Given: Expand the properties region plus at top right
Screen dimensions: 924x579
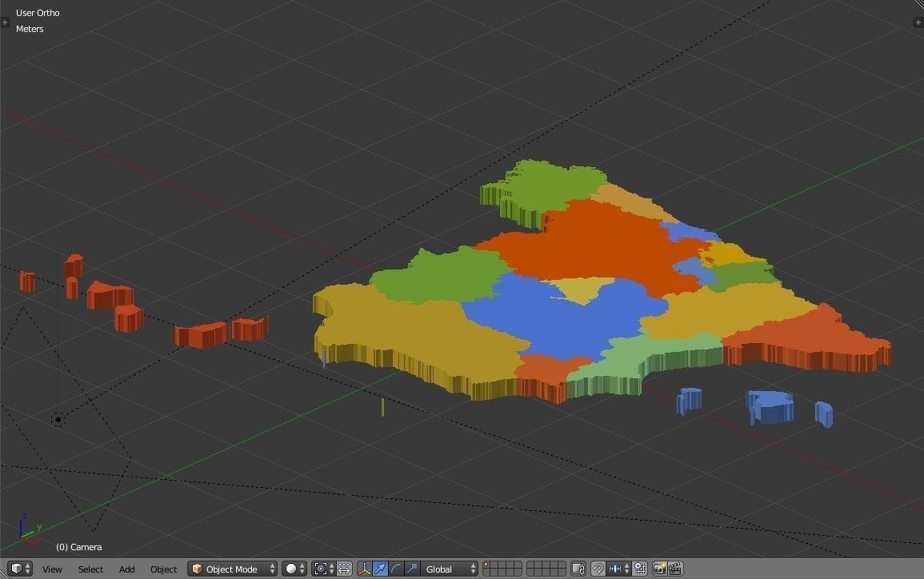Looking at the screenshot, I should [918, 22].
